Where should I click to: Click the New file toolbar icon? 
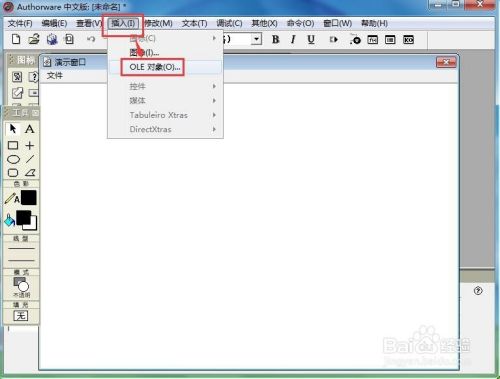click(x=16, y=39)
